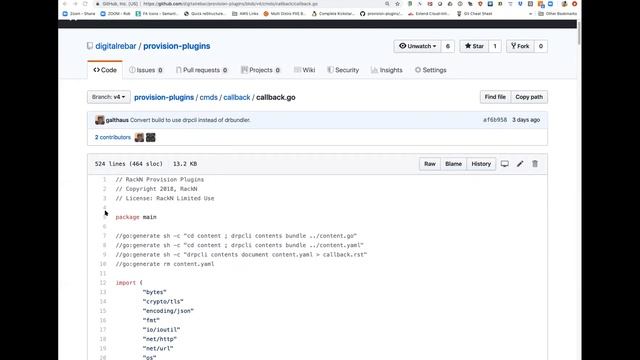640x360 pixels.
Task: Open FA Icons bookmark
Action: [157, 13]
